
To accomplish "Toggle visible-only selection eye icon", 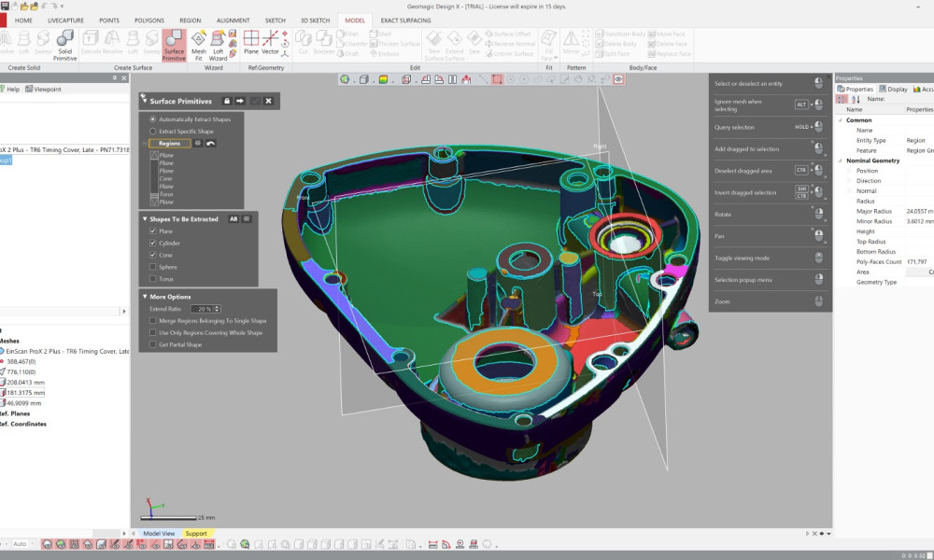I will 619,79.
